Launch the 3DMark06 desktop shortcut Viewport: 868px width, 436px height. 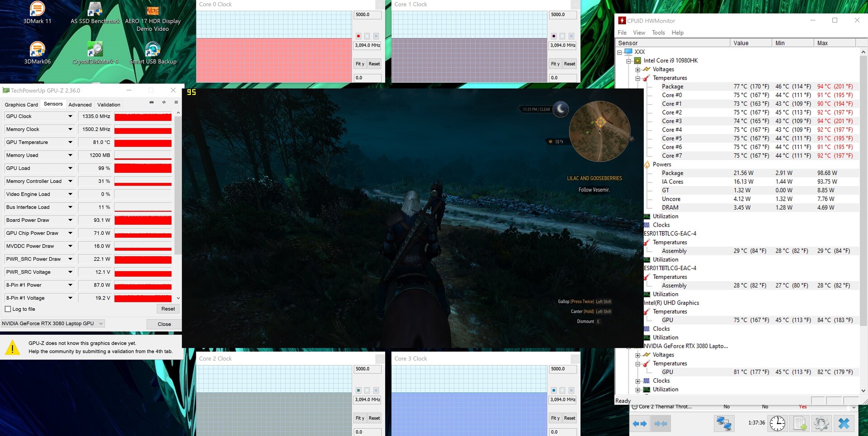[37, 53]
